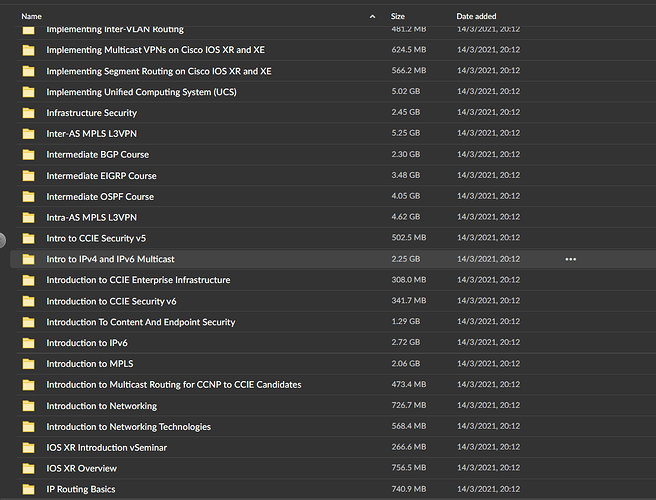
Task: Click folder icon beside Introduction to CCIE Enterprise Infrastructure
Action: tap(28, 280)
